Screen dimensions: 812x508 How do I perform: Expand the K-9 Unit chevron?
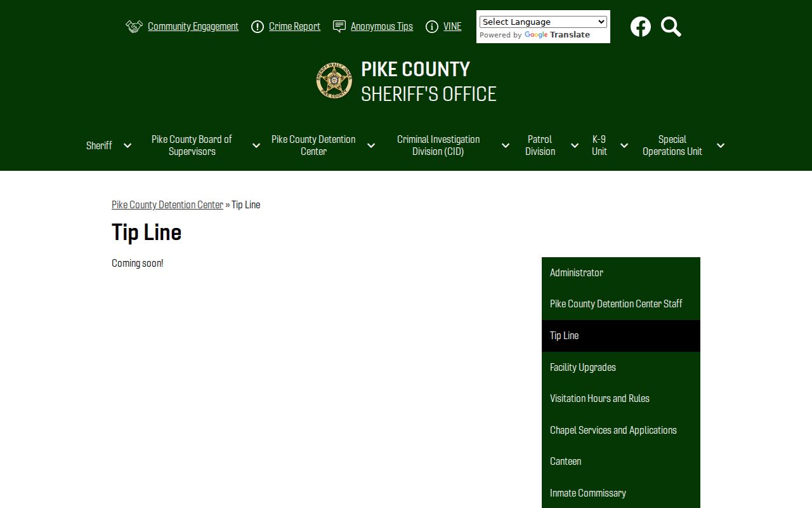(x=624, y=145)
